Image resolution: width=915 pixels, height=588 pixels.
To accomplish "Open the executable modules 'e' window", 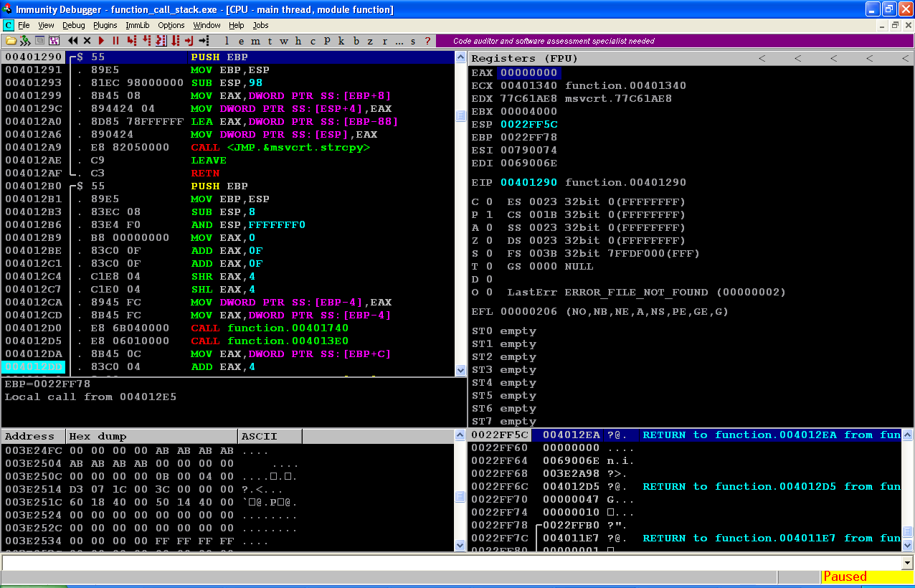I will [241, 41].
